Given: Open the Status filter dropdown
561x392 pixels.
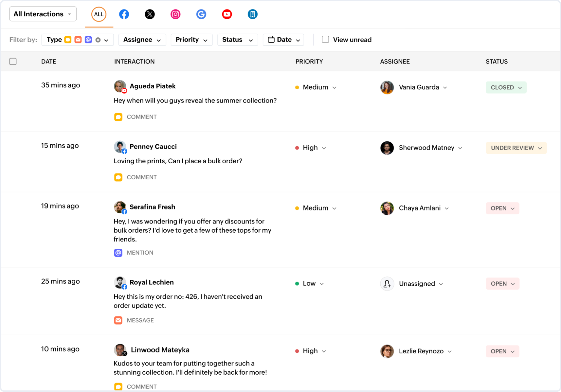Looking at the screenshot, I should click(238, 40).
